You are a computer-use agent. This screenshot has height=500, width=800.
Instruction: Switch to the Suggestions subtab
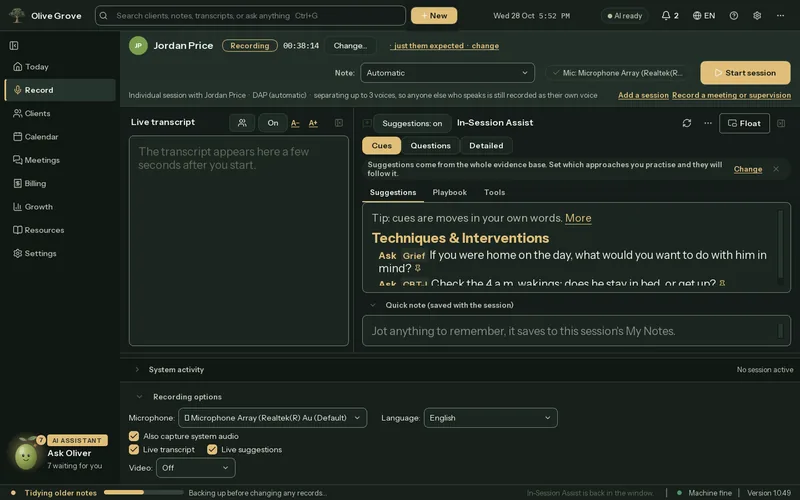pos(393,192)
